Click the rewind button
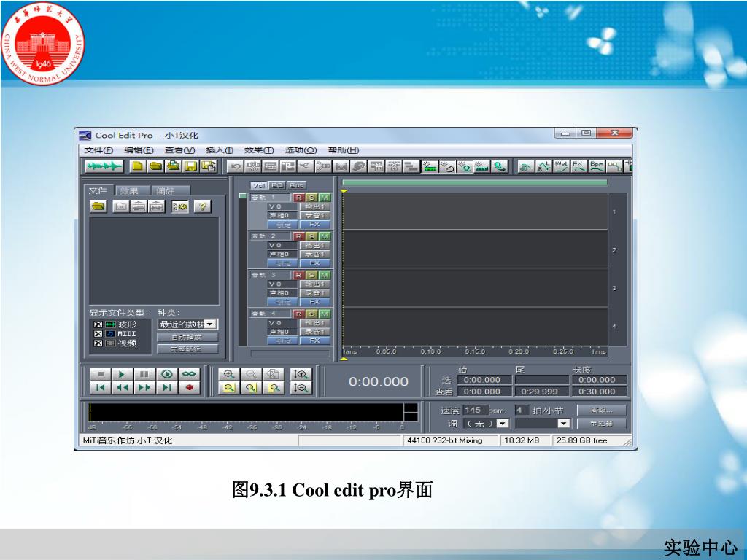The image size is (747, 560). 122,388
